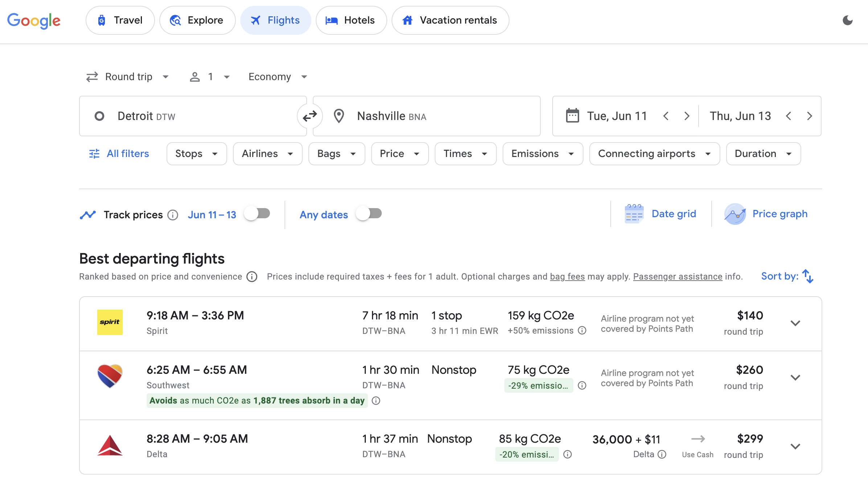Expand the Spirit $140 flight details
868x488 pixels.
pyautogui.click(x=795, y=323)
